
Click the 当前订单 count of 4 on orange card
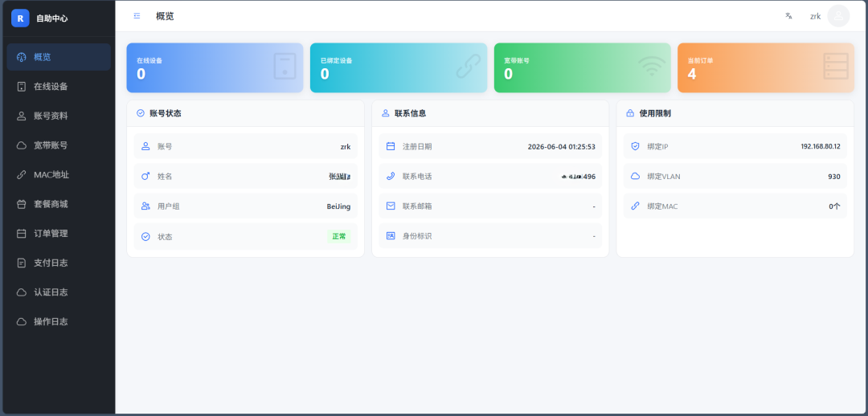692,74
